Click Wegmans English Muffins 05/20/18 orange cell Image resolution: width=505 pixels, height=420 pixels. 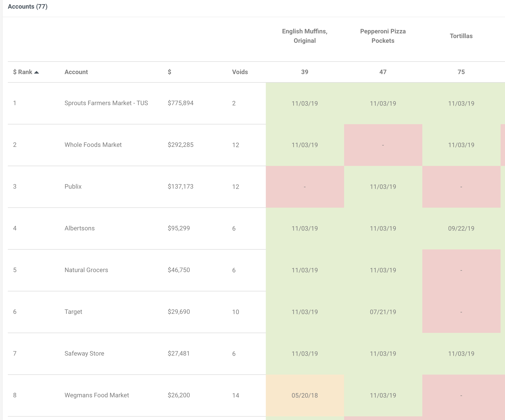[x=305, y=395]
